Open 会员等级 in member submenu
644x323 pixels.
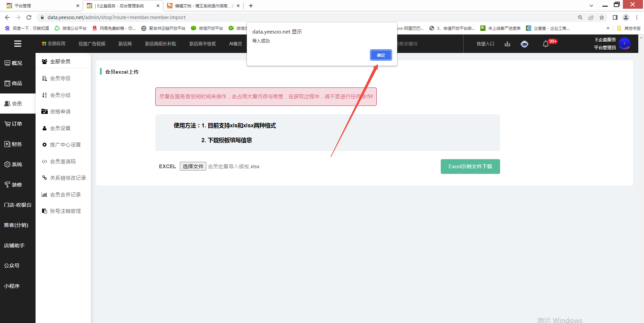tap(60, 78)
